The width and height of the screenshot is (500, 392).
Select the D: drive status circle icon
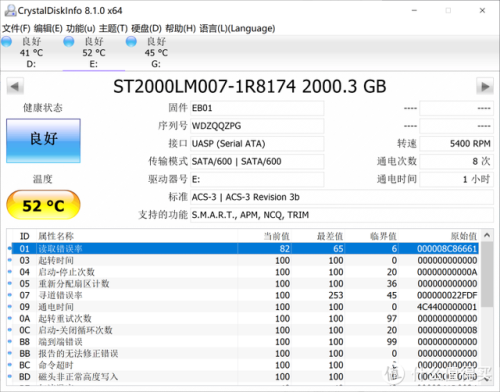click(6, 42)
